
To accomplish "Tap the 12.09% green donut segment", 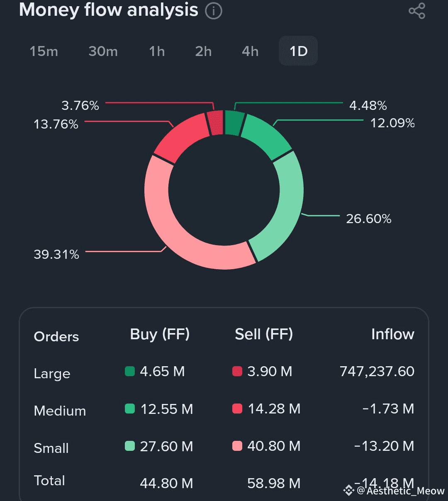I will tap(265, 136).
